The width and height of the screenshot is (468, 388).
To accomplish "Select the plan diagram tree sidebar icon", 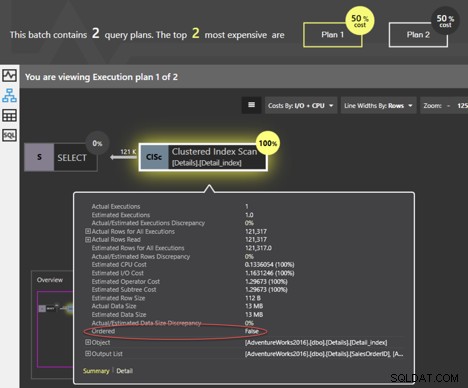I will (9, 96).
